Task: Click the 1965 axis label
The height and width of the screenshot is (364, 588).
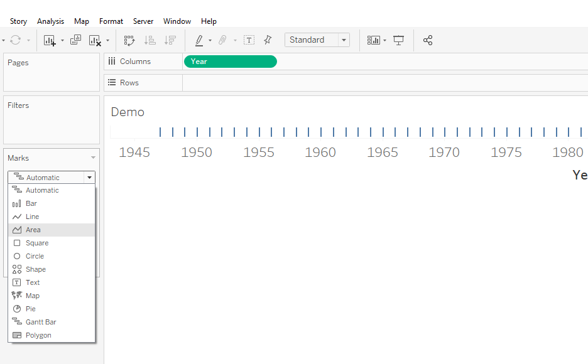Action: point(383,153)
